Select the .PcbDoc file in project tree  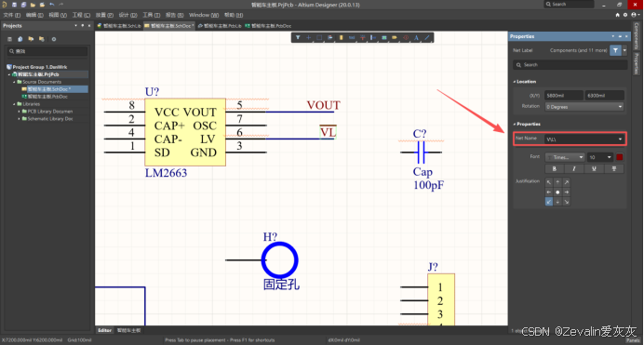coord(47,97)
